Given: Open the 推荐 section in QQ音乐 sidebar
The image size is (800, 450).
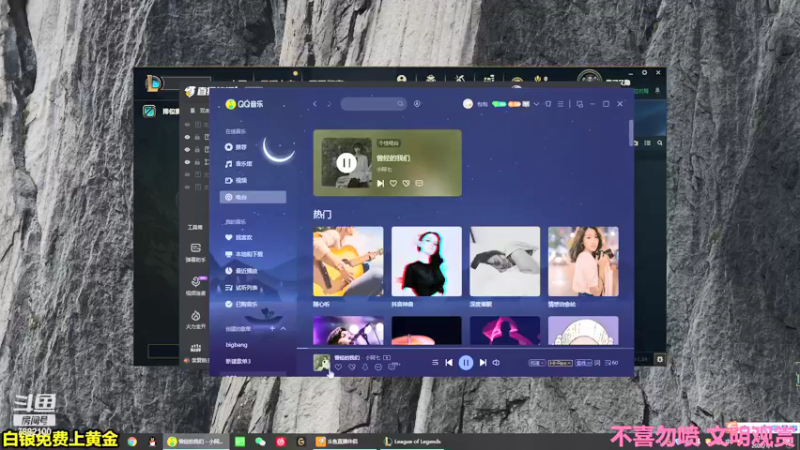Looking at the screenshot, I should coord(236,147).
